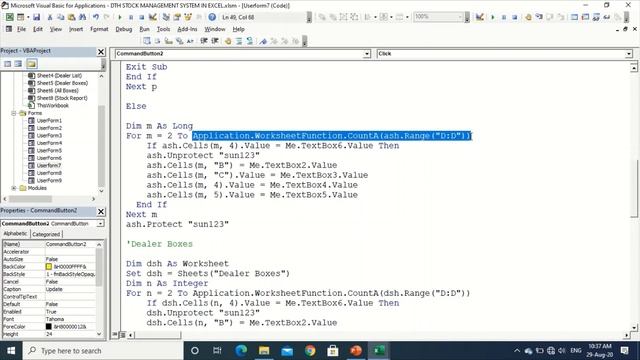Select UserForm7 in the project tree

click(x=49, y=165)
